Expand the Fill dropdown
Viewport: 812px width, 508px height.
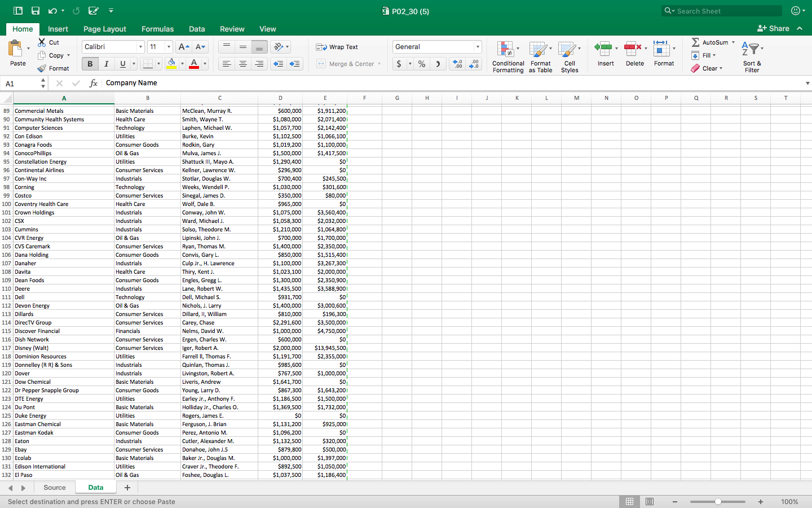(714, 55)
